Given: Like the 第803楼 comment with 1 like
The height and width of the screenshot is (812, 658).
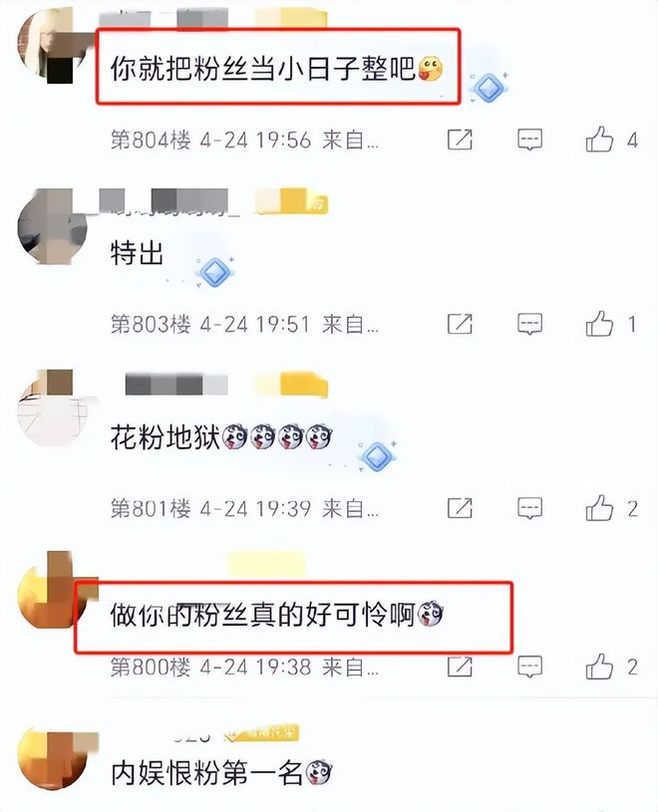Looking at the screenshot, I should 599,323.
